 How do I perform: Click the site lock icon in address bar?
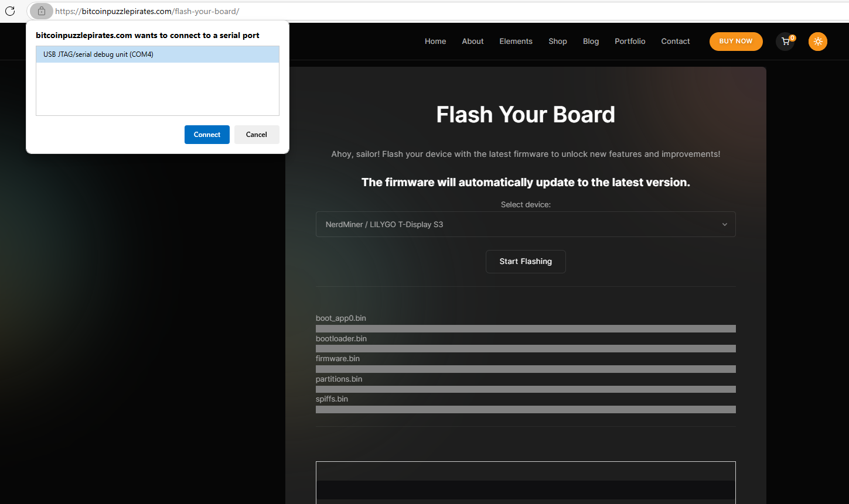[41, 11]
